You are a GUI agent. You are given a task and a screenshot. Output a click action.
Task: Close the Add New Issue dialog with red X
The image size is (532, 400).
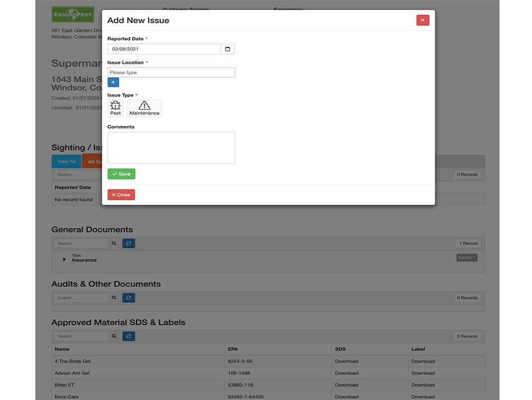pyautogui.click(x=422, y=20)
